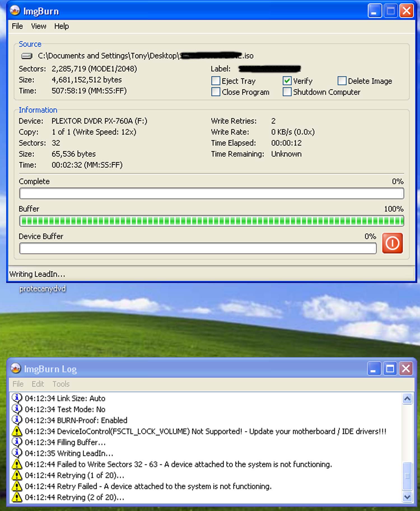Click the 2,285,719 (MODE1/2048) sectors value

[94, 69]
